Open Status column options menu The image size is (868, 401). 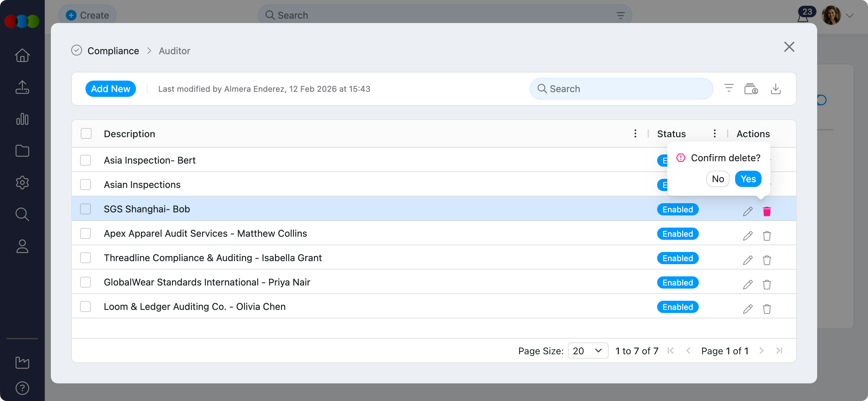click(714, 134)
